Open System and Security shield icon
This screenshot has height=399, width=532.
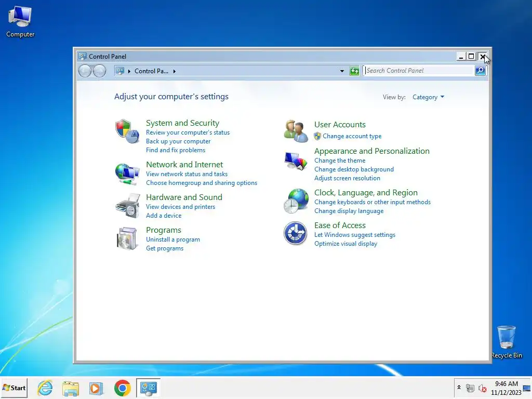click(x=127, y=131)
